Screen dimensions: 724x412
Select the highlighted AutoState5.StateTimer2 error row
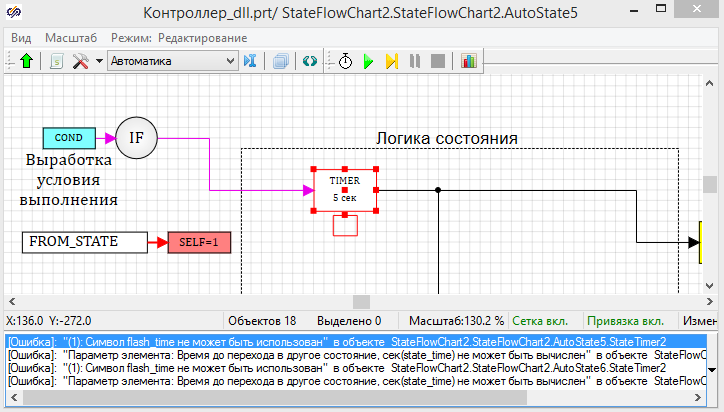(x=356, y=342)
